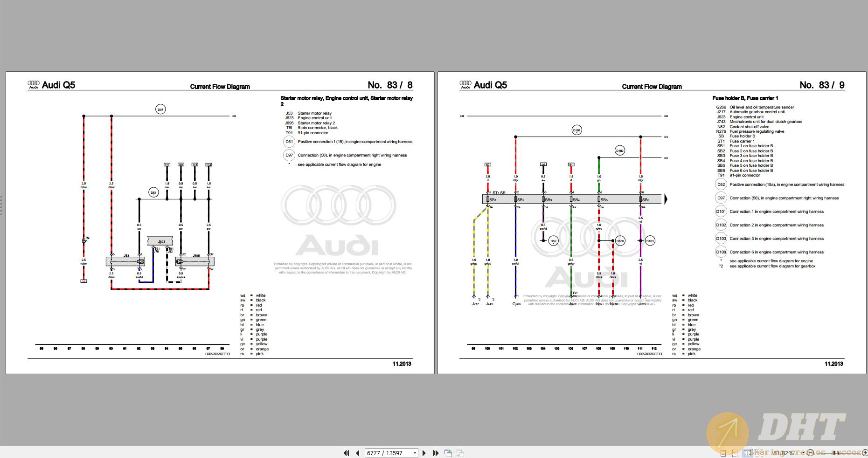Click the 'Current Flow Diagram' title on left page
868x458 pixels.
(x=220, y=87)
